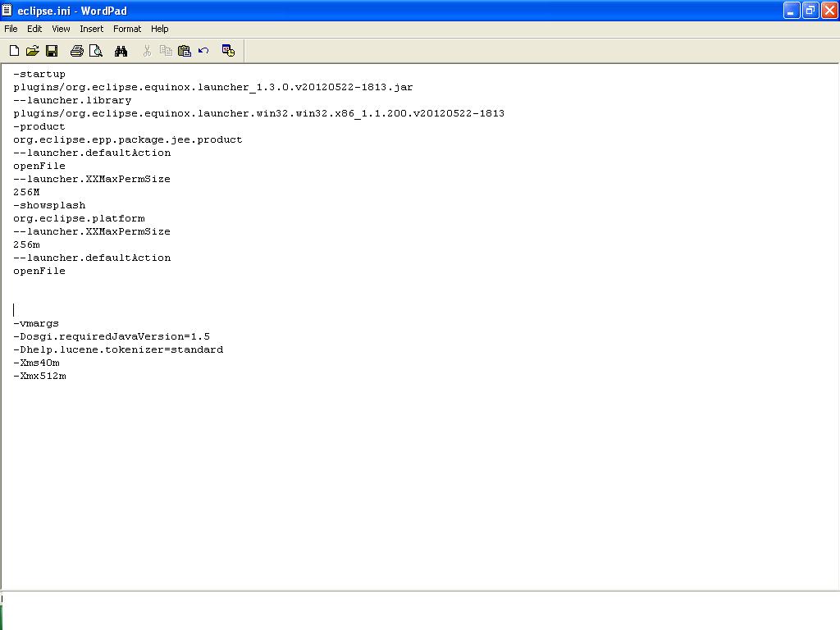Screen dimensions: 840x630
Task: Insert Date/Time using the toolbar icon
Action: (228, 51)
